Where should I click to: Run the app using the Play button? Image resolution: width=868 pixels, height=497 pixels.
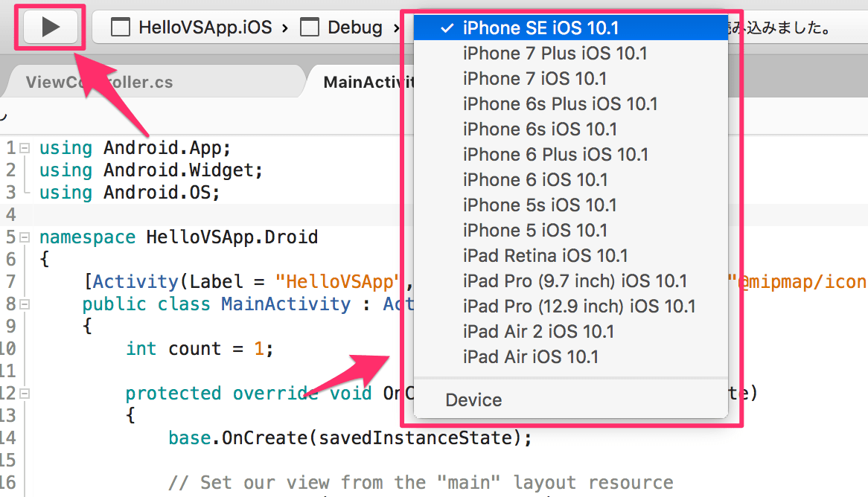click(x=49, y=27)
